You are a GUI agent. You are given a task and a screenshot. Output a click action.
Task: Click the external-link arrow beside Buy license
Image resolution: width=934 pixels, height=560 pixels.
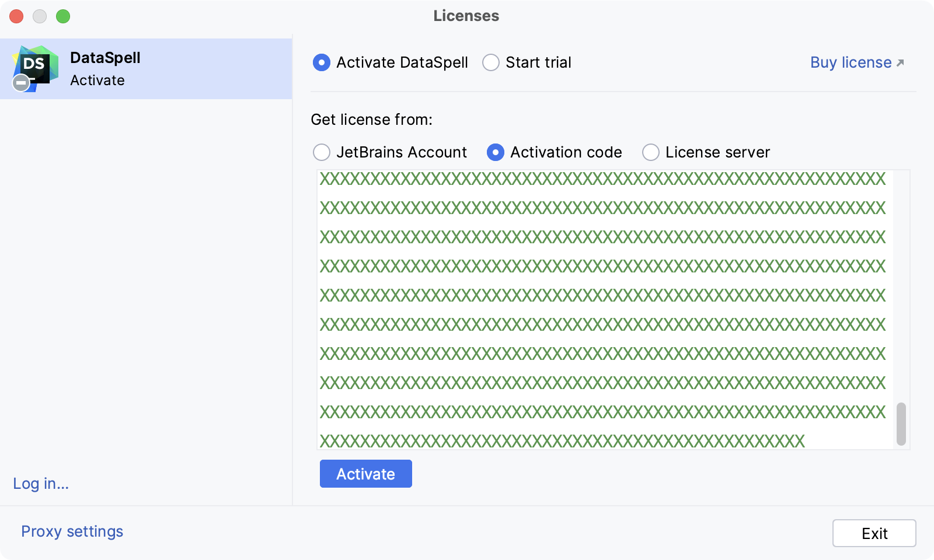point(899,61)
